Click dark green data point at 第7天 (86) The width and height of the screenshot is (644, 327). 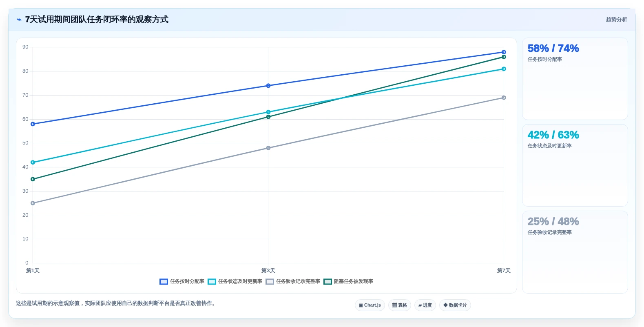(x=504, y=57)
